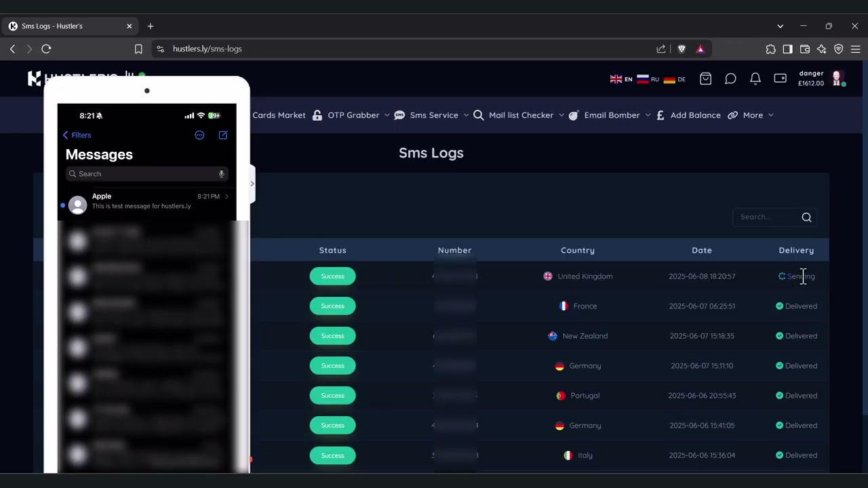Open wallet icon beside balance

781,79
